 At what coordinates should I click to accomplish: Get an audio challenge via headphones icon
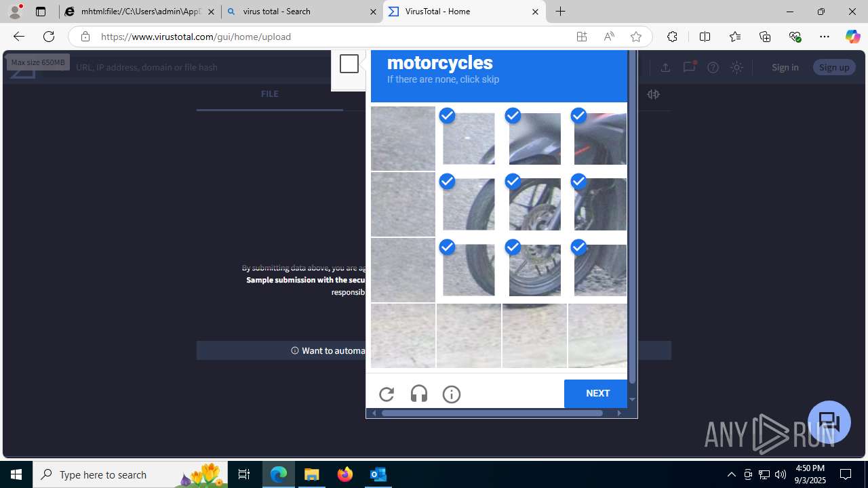click(x=419, y=394)
